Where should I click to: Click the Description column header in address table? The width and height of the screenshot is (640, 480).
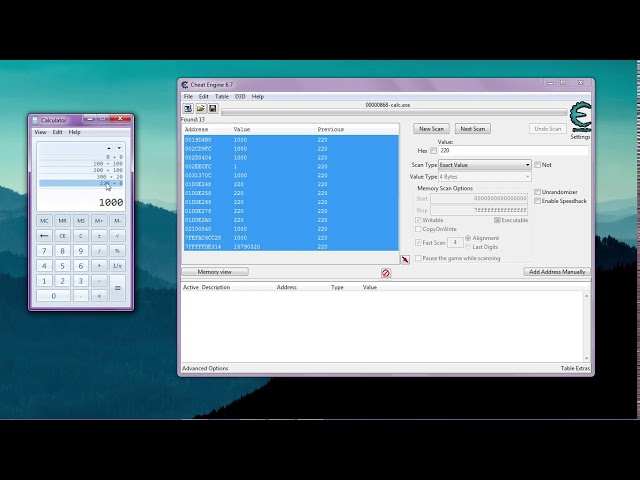click(x=216, y=287)
